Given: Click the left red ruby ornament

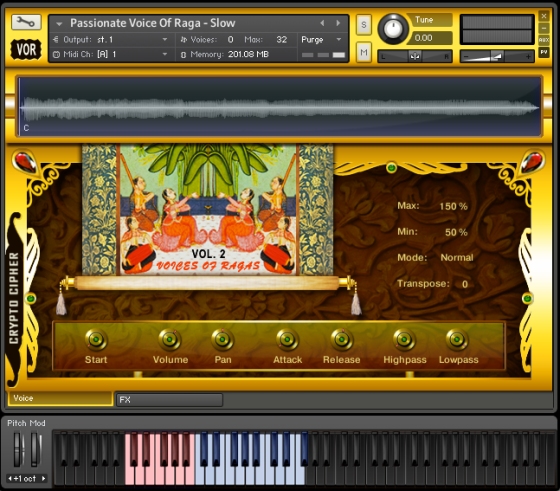Looking at the screenshot, I should coord(24,162).
